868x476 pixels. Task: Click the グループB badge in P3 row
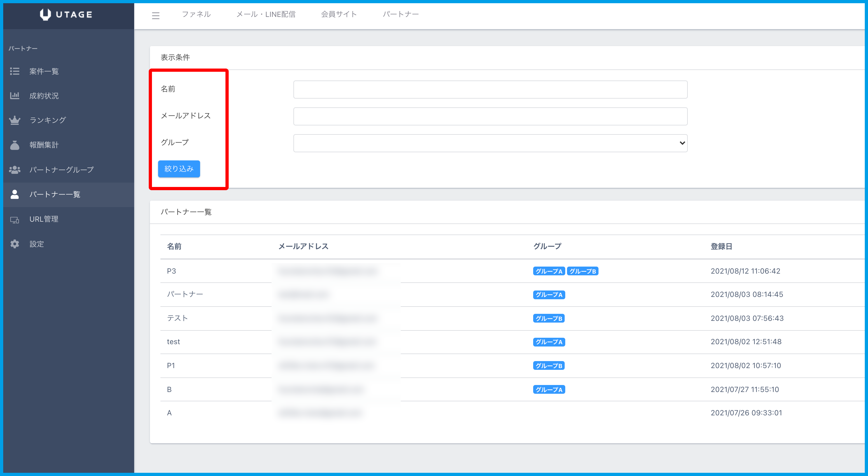582,271
